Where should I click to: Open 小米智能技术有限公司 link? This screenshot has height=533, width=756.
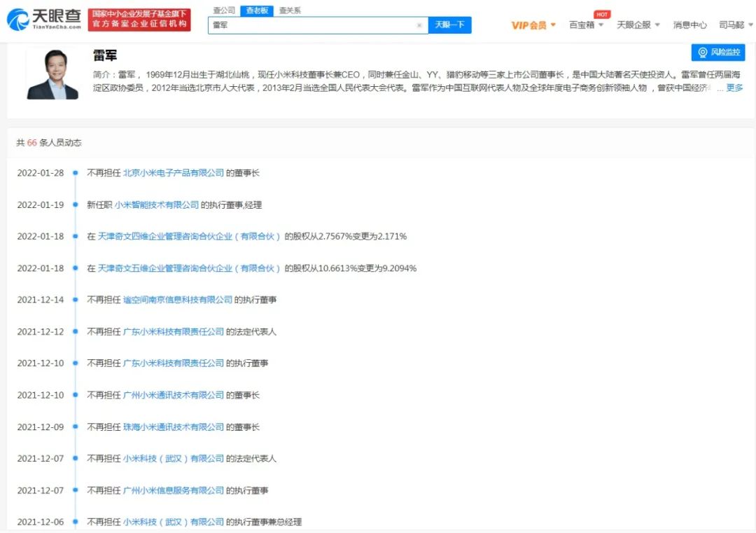point(157,205)
